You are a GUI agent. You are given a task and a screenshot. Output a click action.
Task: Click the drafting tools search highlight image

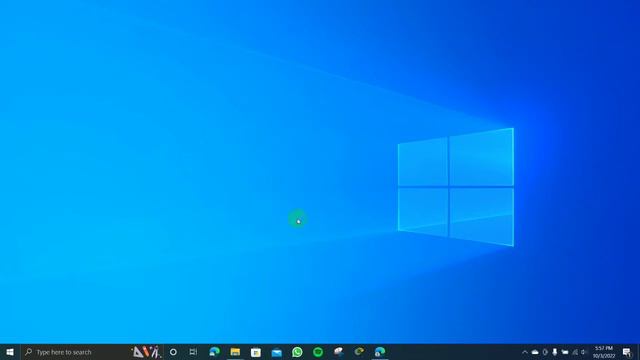pos(146,352)
